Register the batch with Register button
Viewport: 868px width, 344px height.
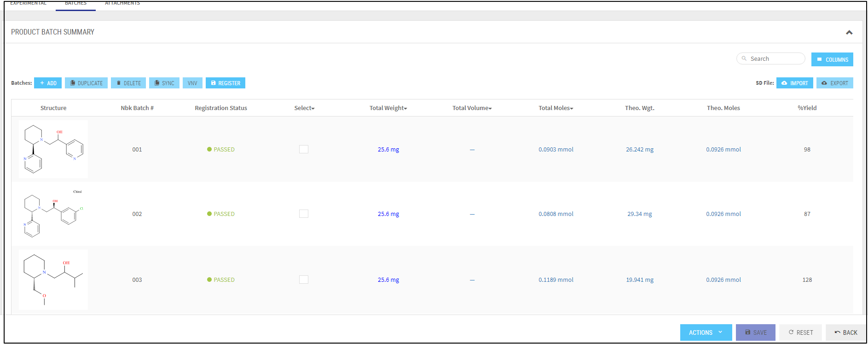click(x=225, y=83)
